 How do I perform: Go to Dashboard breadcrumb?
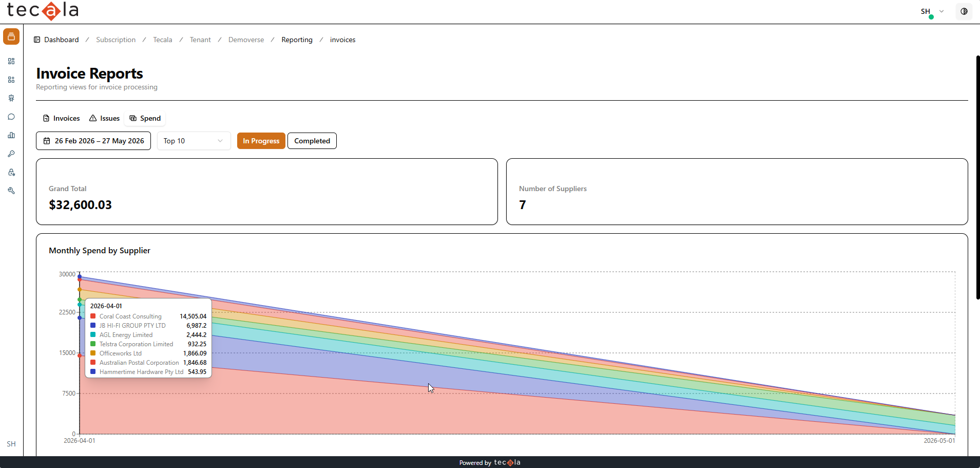click(x=62, y=40)
